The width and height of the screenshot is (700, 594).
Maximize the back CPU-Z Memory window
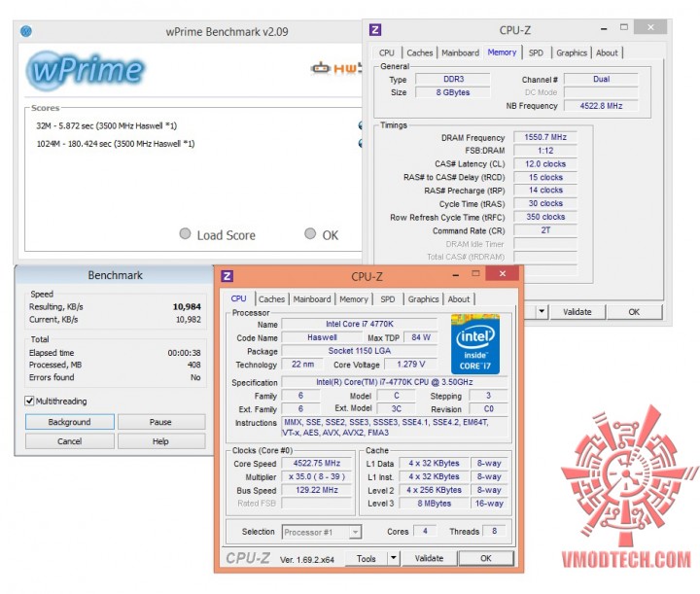tap(624, 27)
